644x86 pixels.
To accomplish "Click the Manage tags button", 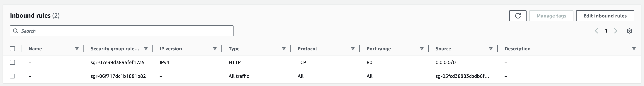I will point(551,16).
